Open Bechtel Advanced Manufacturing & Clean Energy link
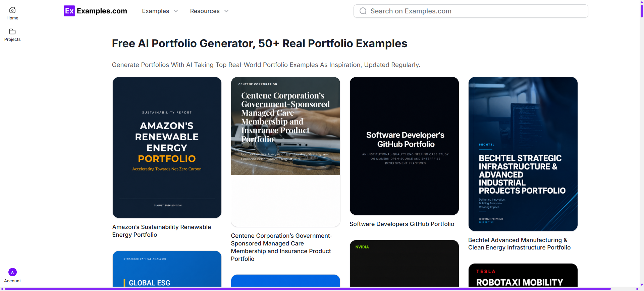 [519, 244]
